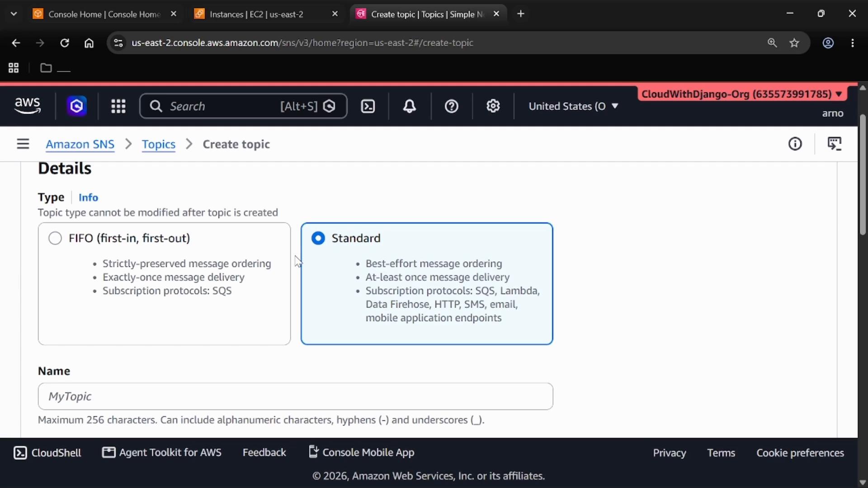Open the Type Info link
Image resolution: width=868 pixels, height=488 pixels.
click(x=88, y=197)
